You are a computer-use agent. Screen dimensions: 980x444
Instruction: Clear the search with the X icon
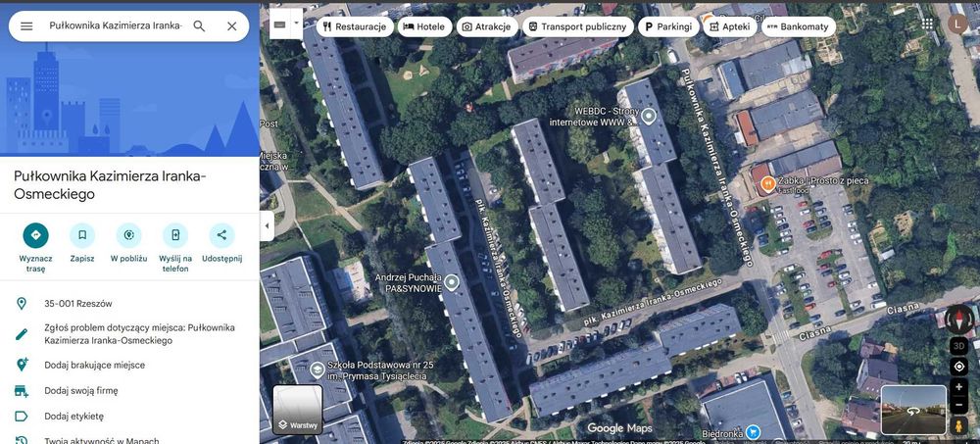click(x=232, y=26)
